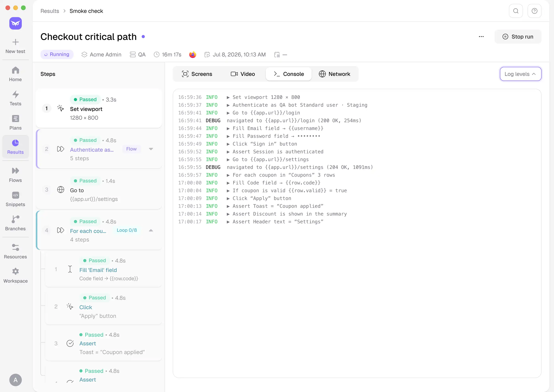Click the "1280 × 800" viewport value in steps

click(84, 118)
